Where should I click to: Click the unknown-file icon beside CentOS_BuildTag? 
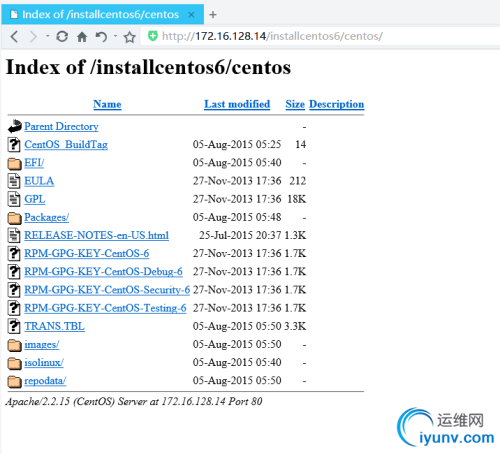[14, 145]
